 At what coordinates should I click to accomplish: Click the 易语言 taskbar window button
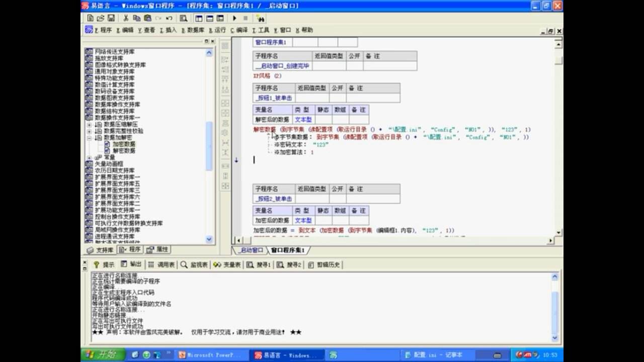(x=287, y=355)
